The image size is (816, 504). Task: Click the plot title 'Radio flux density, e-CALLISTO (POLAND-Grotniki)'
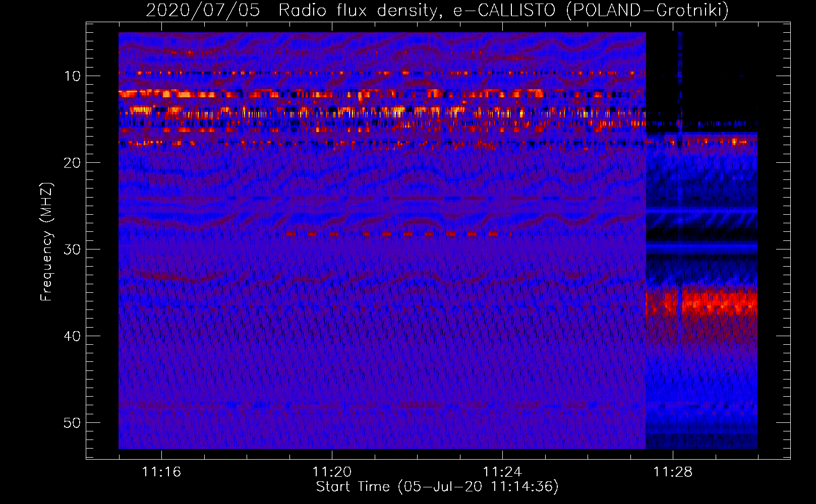pyautogui.click(x=504, y=10)
